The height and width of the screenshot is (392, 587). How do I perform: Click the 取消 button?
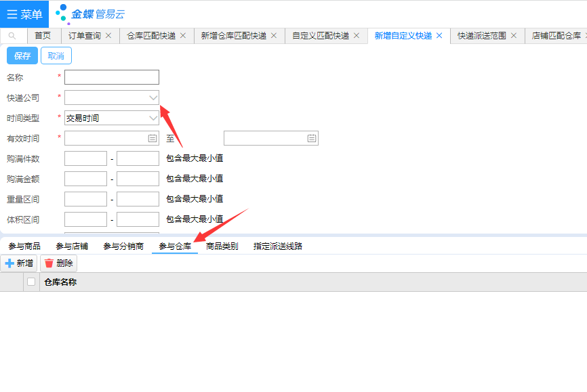point(56,56)
